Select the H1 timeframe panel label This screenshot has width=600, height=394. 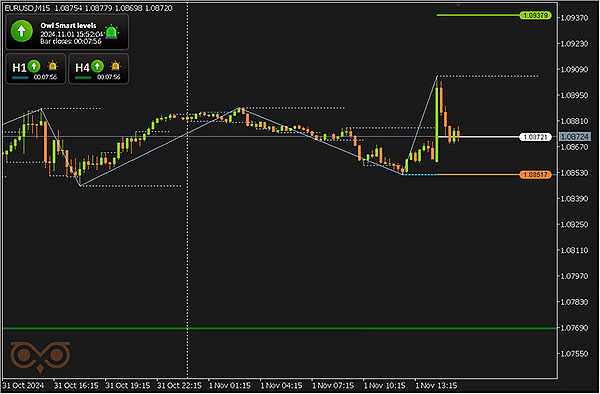19,68
